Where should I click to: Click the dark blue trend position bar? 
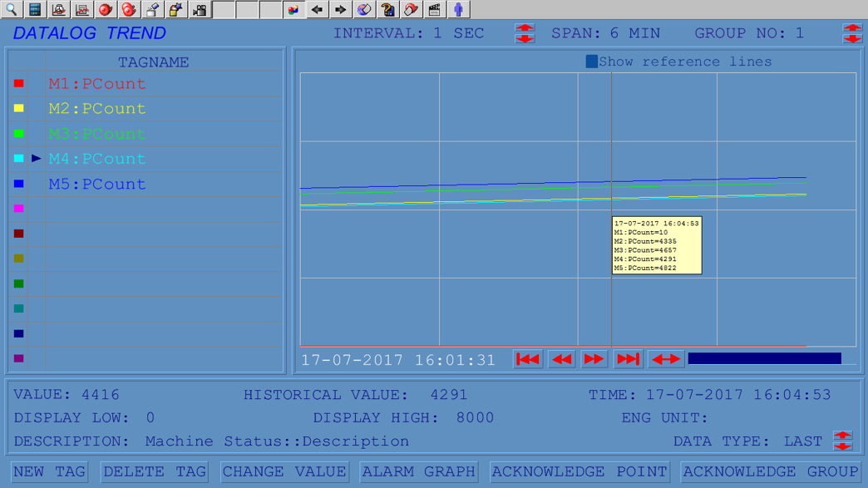coord(764,358)
